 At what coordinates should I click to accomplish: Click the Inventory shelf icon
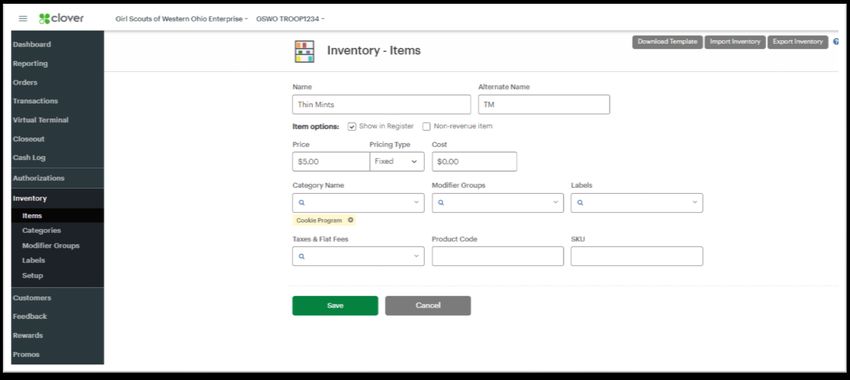point(305,51)
